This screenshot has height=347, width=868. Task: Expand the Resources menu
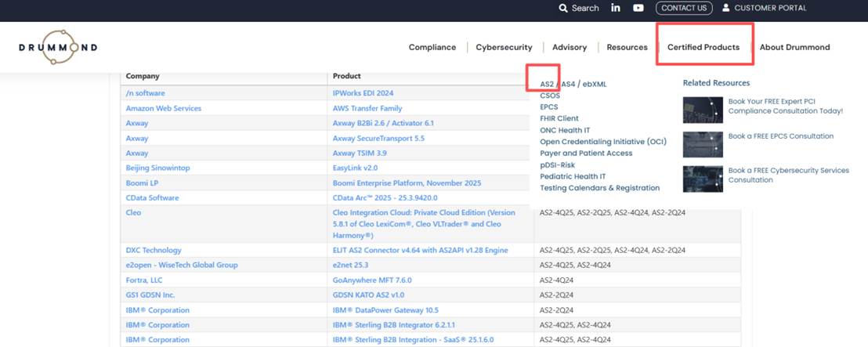pos(627,47)
